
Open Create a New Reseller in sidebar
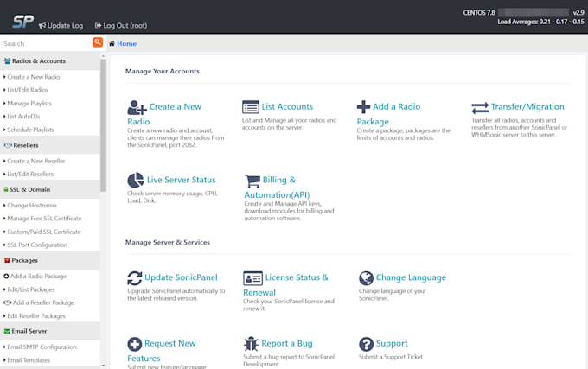(36, 161)
